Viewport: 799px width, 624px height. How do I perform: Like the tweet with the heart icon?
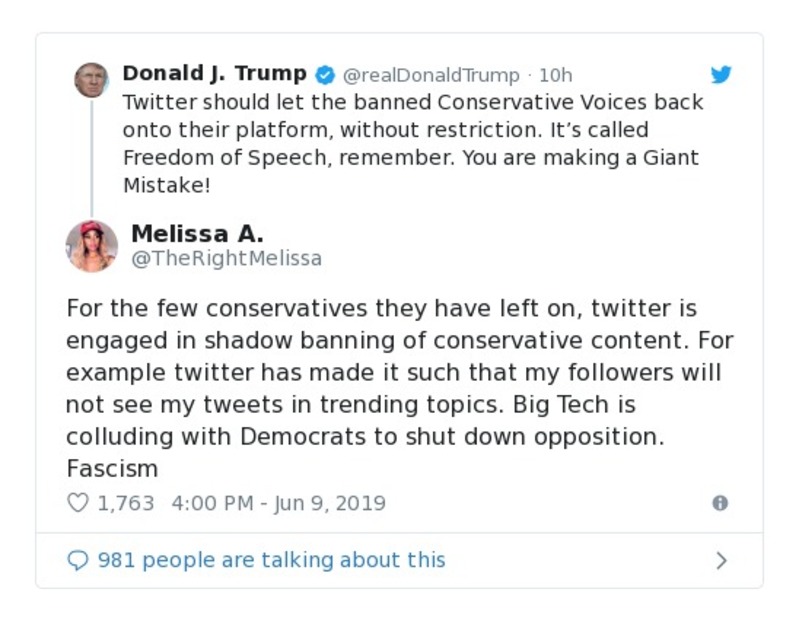click(77, 503)
